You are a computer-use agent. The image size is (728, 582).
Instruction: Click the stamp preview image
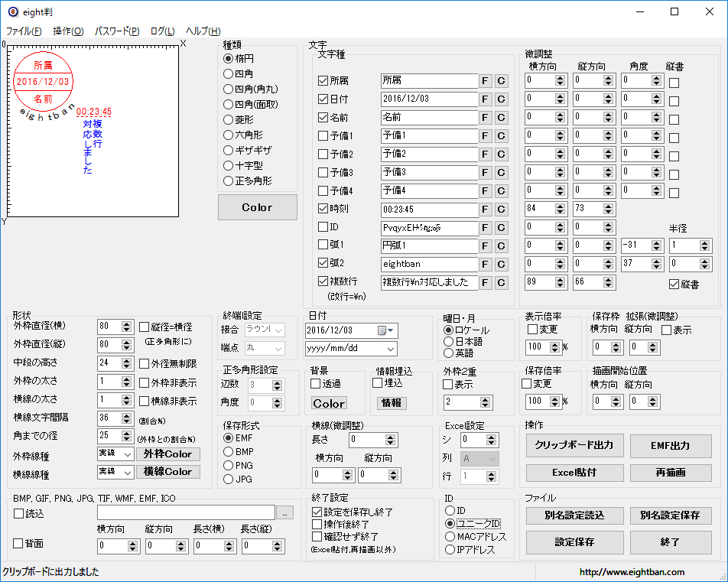tap(93, 132)
